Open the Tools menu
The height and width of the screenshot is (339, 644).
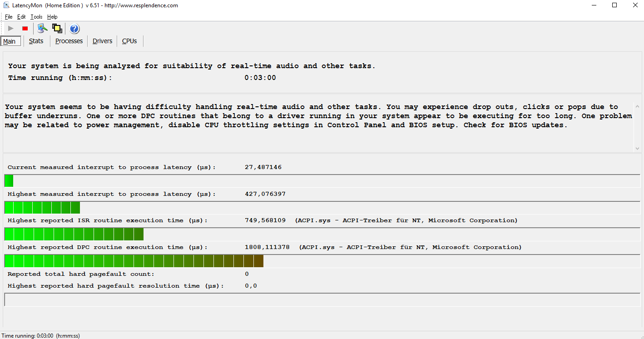click(36, 17)
